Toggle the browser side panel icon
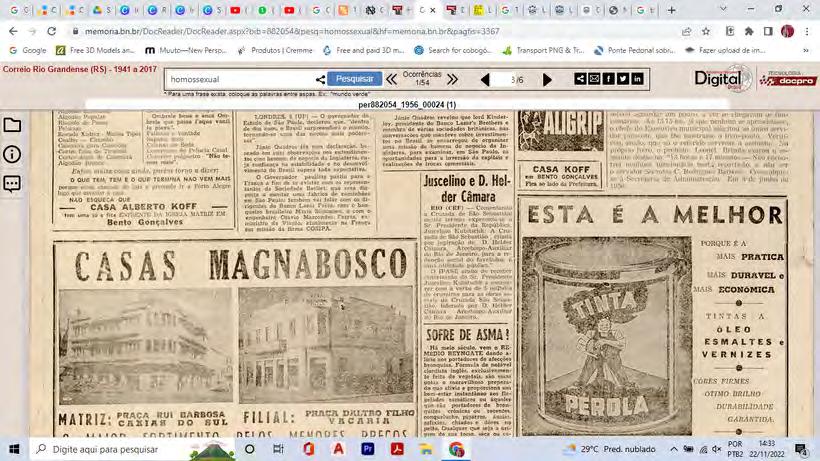This screenshot has height=461, width=820. (x=768, y=31)
